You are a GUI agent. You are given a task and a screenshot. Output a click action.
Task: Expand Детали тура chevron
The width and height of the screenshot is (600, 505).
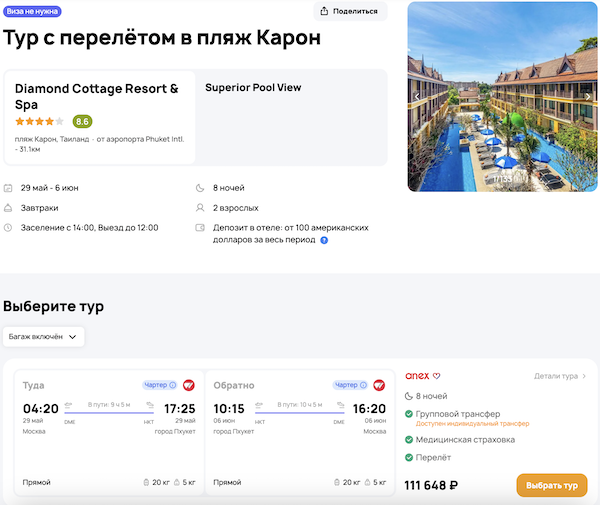584,376
